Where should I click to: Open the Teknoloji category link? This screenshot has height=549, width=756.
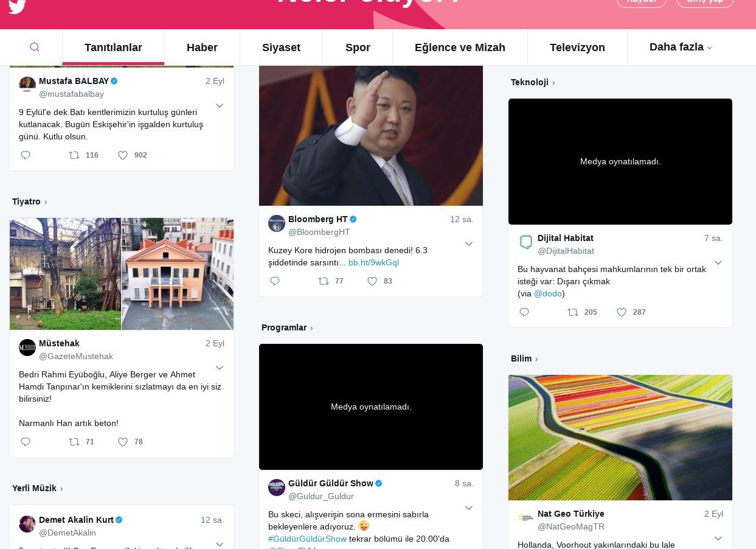coord(533,82)
